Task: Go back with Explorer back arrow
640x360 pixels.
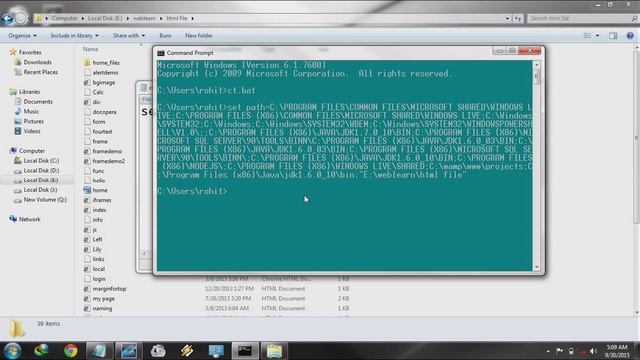Action: coord(7,18)
